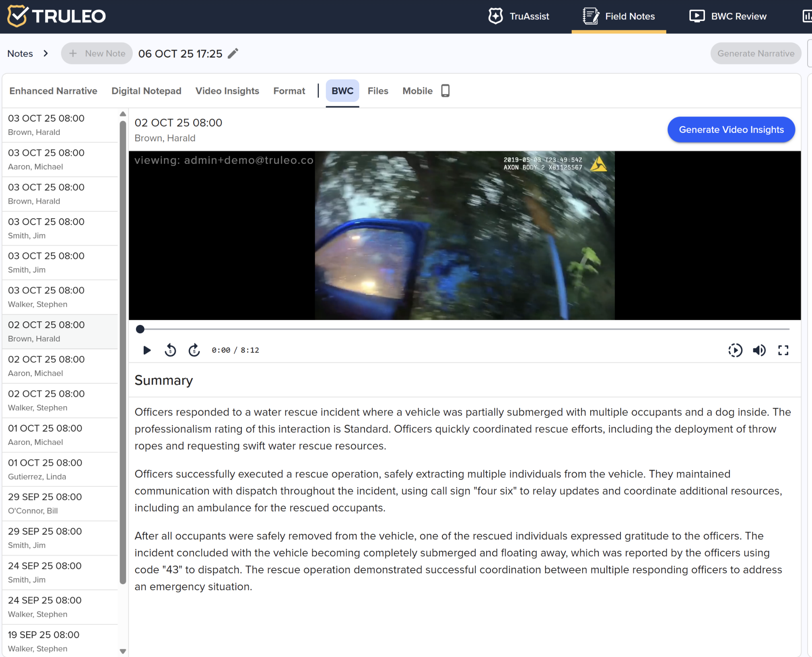812x657 pixels.
Task: Click the video progress slider handle
Action: [140, 329]
